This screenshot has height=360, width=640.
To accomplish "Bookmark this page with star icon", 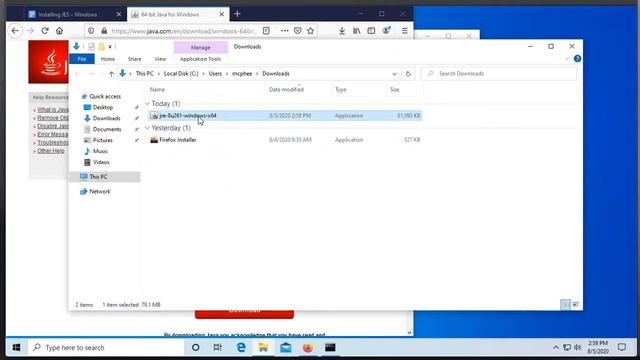I will (x=311, y=31).
